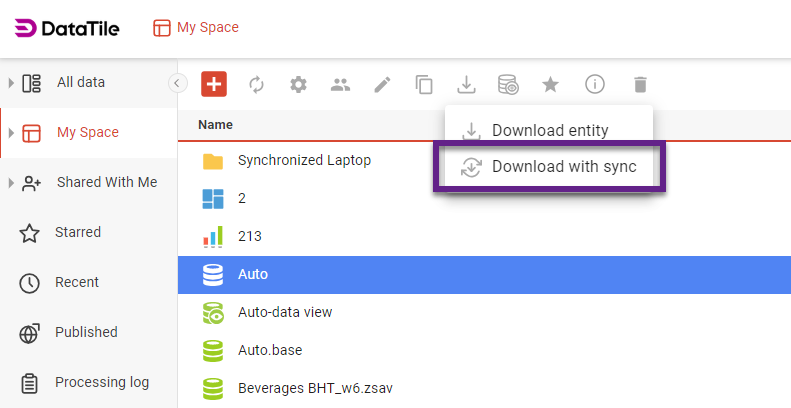Click the share users toolbar icon
The width and height of the screenshot is (791, 408).
click(x=340, y=85)
